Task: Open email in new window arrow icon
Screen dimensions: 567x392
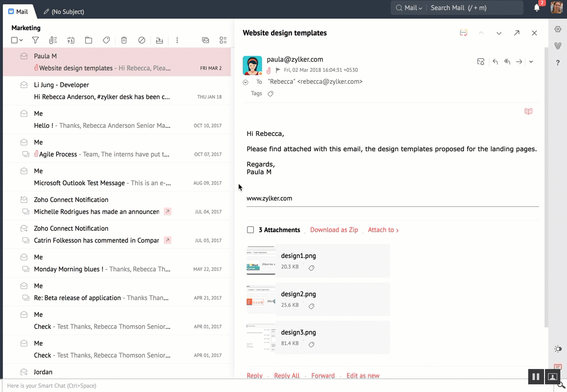Action: tap(517, 33)
